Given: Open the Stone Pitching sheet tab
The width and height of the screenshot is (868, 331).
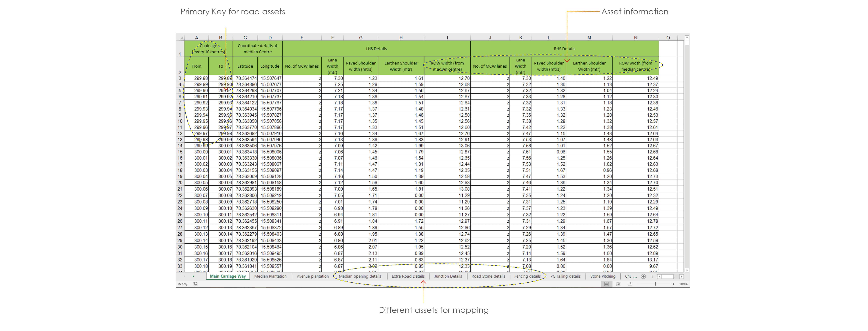Looking at the screenshot, I should [x=602, y=276].
